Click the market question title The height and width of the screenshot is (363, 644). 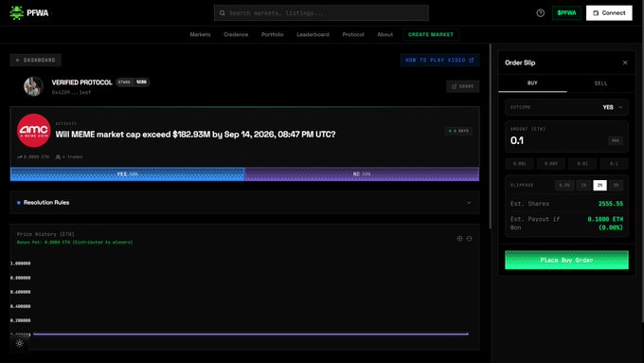(195, 135)
